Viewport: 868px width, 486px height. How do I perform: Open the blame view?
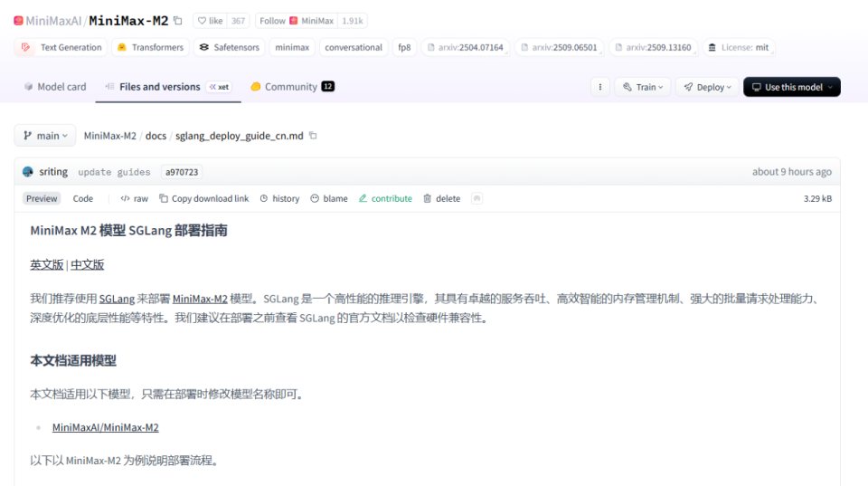click(x=329, y=198)
